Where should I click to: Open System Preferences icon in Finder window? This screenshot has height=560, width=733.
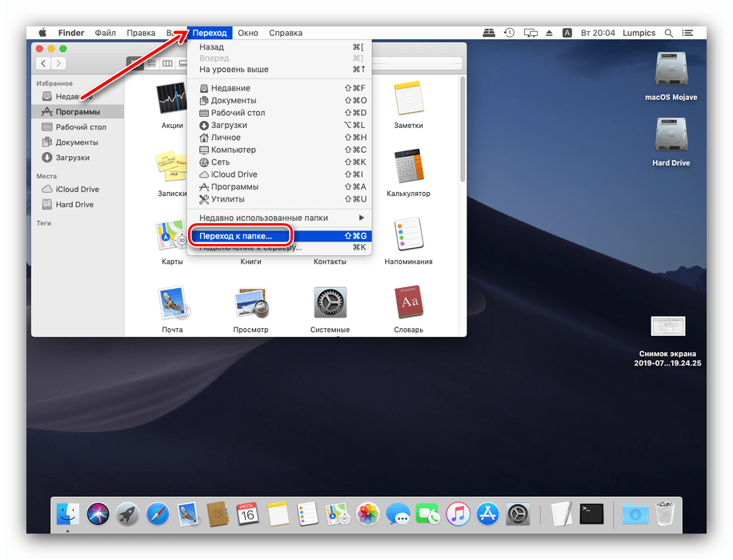point(330,303)
